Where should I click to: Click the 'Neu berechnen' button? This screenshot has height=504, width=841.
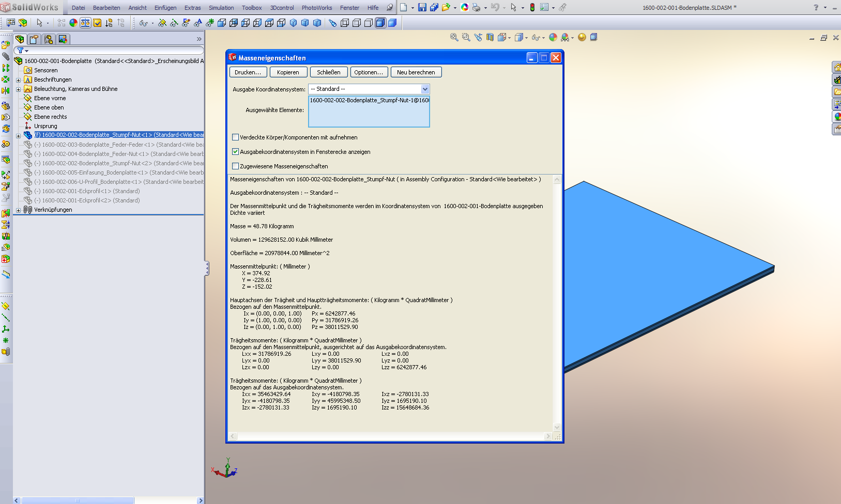416,72
